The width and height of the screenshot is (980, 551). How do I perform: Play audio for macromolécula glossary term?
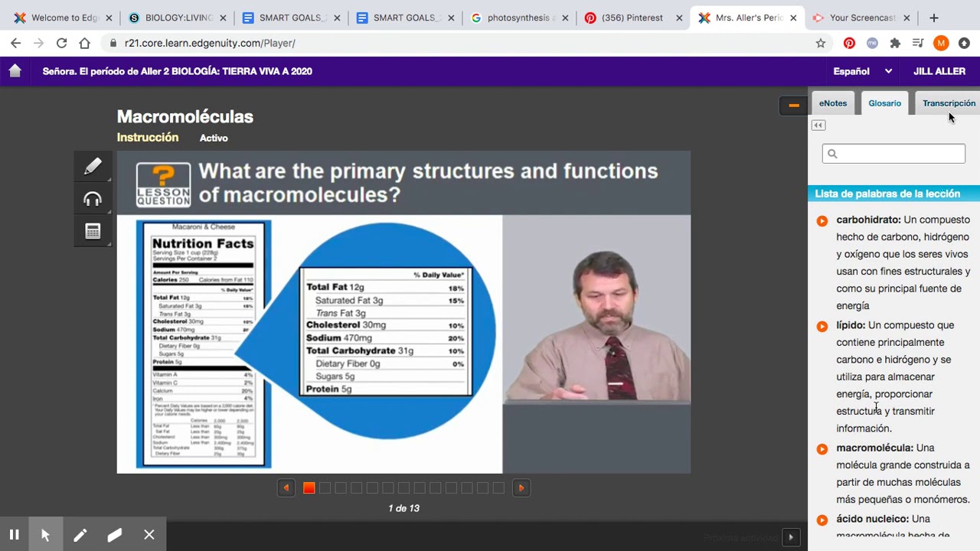822,449
